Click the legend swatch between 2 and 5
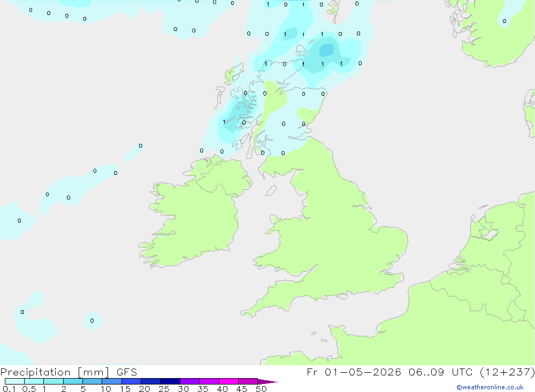 (x=73, y=381)
